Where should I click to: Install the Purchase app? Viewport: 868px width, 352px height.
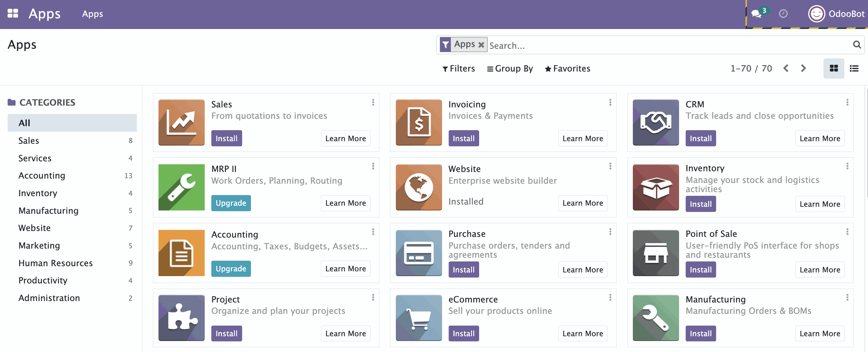(x=464, y=269)
